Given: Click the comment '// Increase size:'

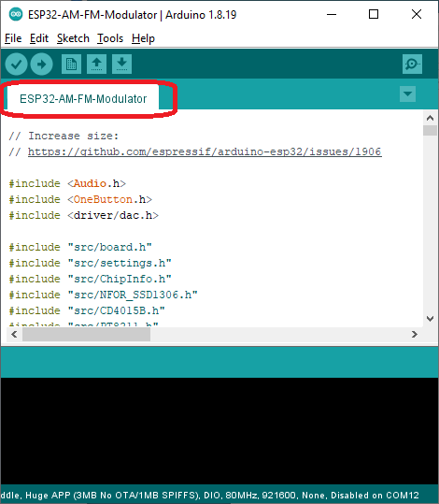Looking at the screenshot, I should click(64, 136).
